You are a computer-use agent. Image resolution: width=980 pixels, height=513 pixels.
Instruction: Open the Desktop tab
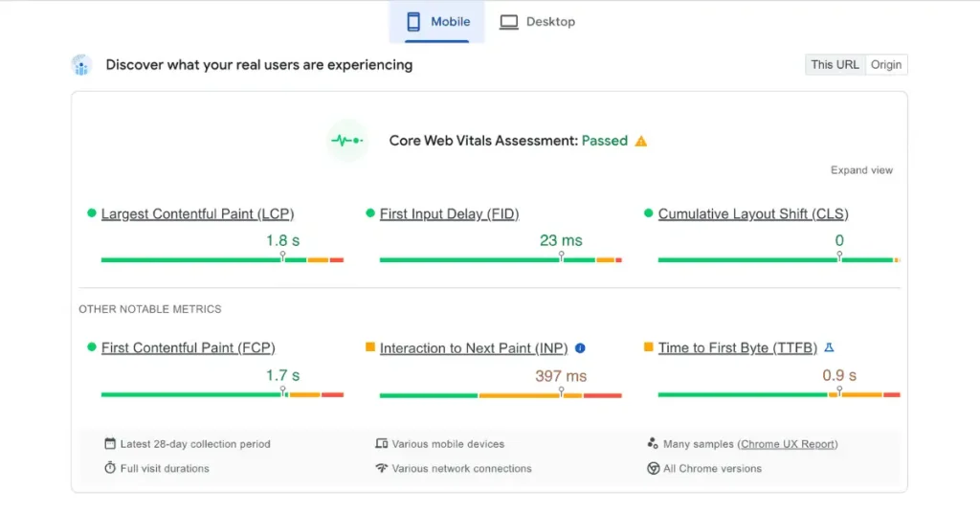[538, 21]
